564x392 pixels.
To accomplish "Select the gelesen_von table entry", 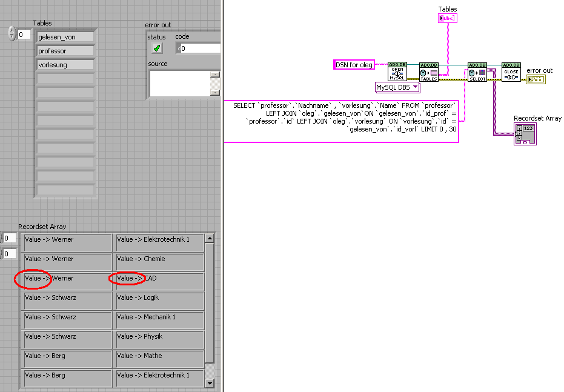I will point(65,37).
